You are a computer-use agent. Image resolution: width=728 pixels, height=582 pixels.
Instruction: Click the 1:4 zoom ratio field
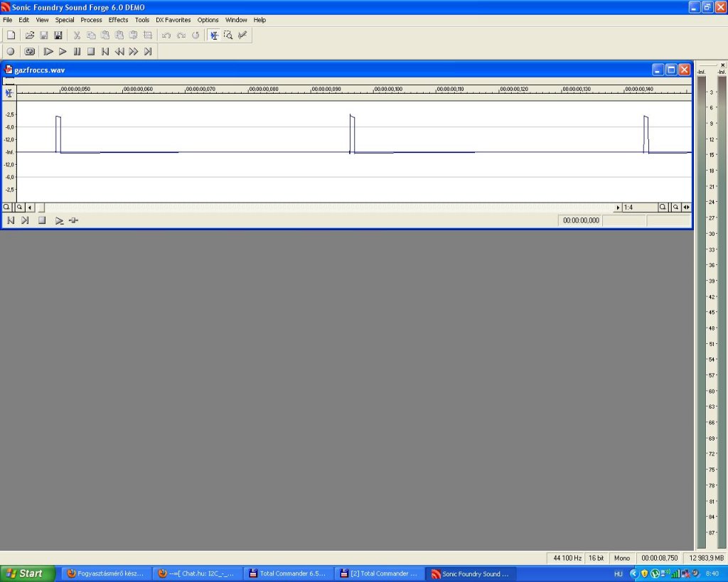[x=640, y=208]
